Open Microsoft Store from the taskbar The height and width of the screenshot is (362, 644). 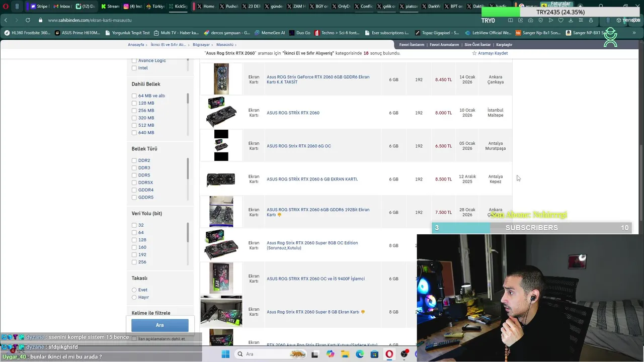point(374,354)
